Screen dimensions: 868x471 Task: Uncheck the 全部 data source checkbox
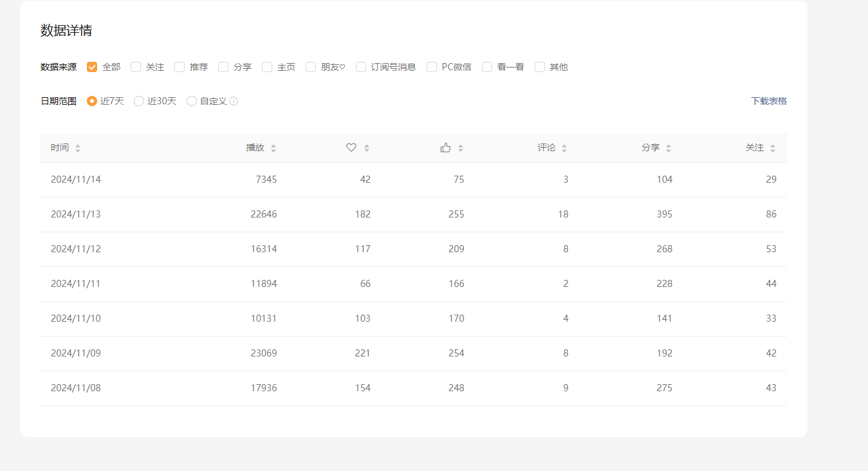coord(92,67)
